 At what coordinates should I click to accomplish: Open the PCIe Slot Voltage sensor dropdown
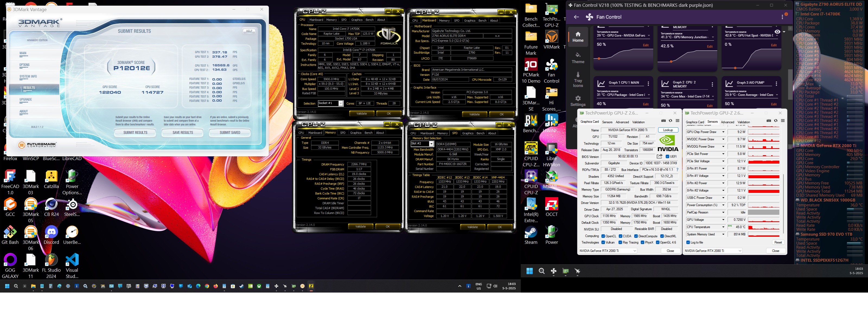click(x=723, y=161)
